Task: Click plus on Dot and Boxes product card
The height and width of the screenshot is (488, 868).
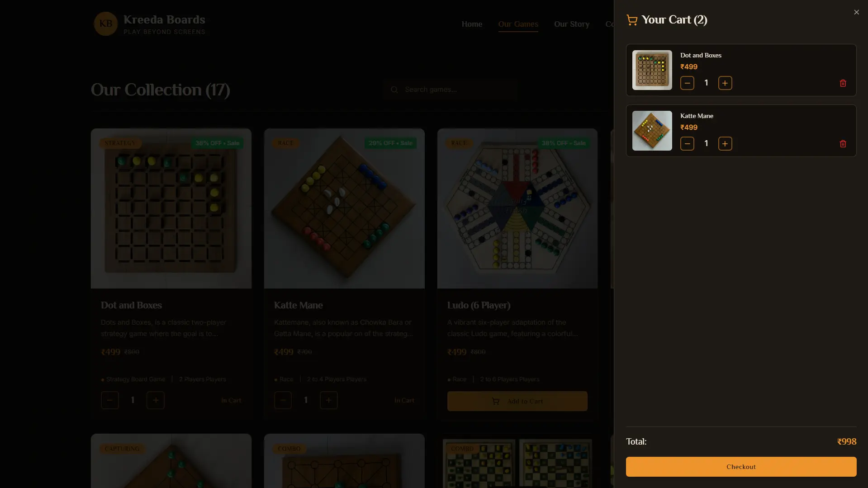Action: click(x=155, y=400)
